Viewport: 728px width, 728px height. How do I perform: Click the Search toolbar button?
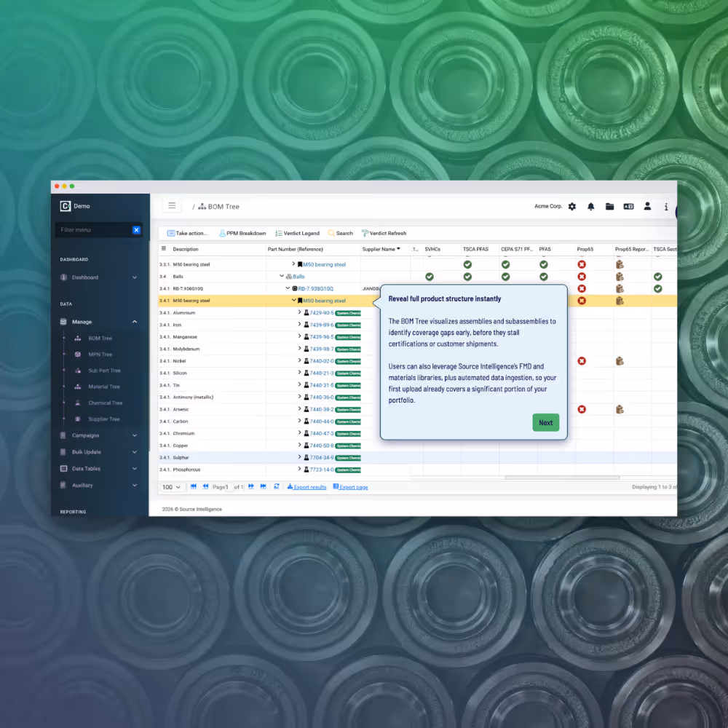[x=340, y=233]
